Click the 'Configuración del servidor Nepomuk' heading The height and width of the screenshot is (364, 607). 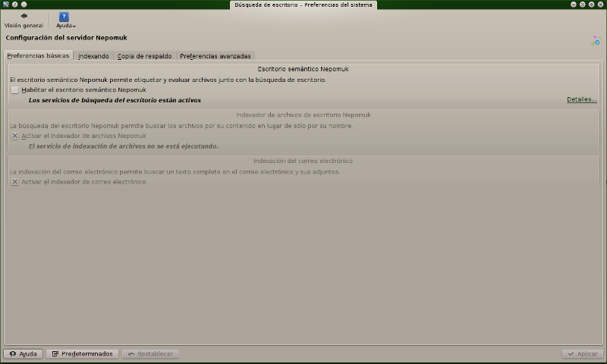coord(66,37)
